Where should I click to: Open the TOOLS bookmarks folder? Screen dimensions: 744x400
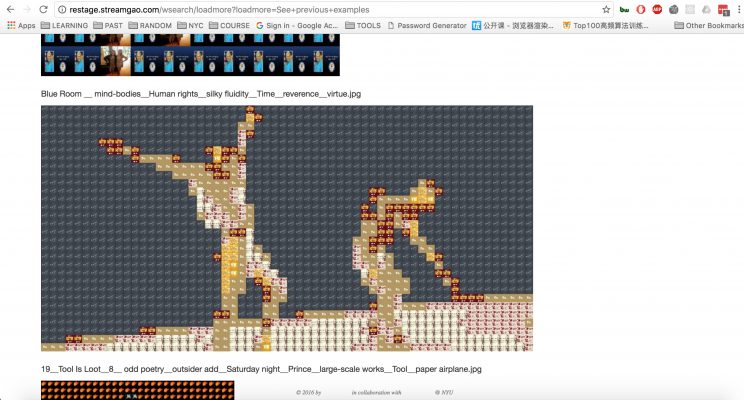(x=363, y=26)
